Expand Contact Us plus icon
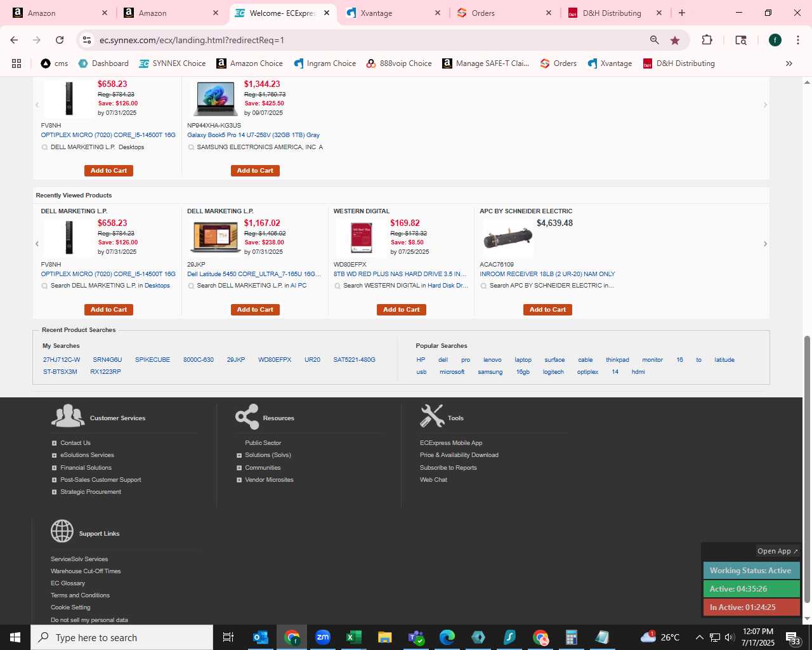This screenshot has width=812, height=650. 54,443
